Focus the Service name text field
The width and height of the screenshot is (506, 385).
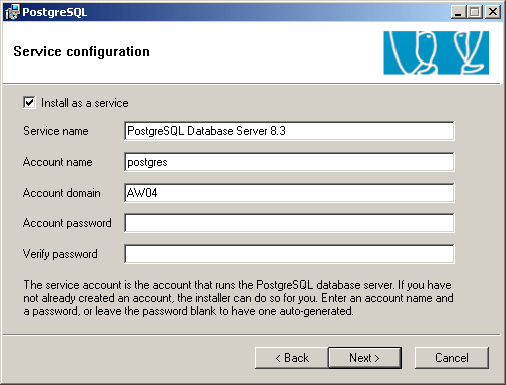pos(289,131)
